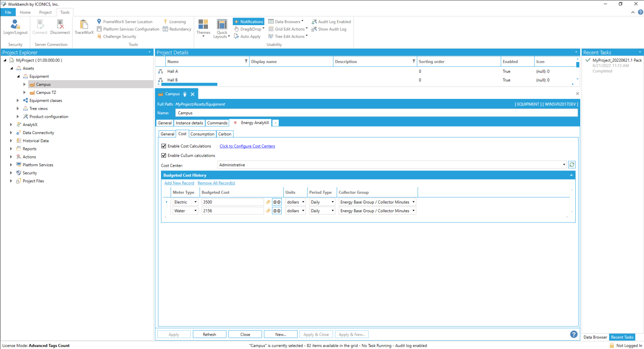Image resolution: width=644 pixels, height=349 pixels.
Task: Open Data Browsers dropdown
Action: [x=286, y=22]
